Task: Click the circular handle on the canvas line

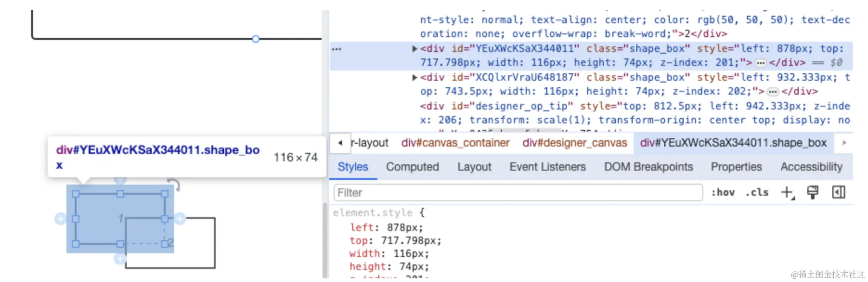Action: [x=256, y=39]
